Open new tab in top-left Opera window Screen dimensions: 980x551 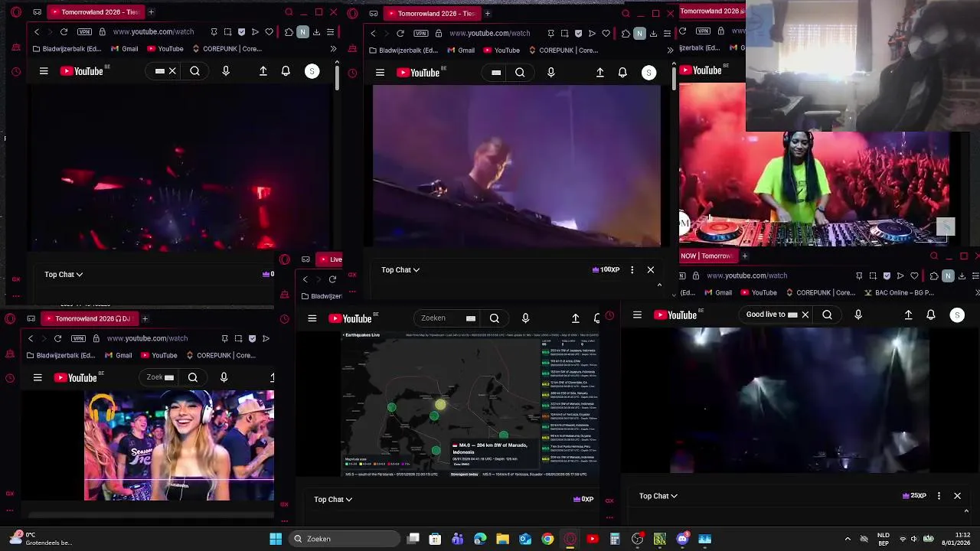[151, 12]
